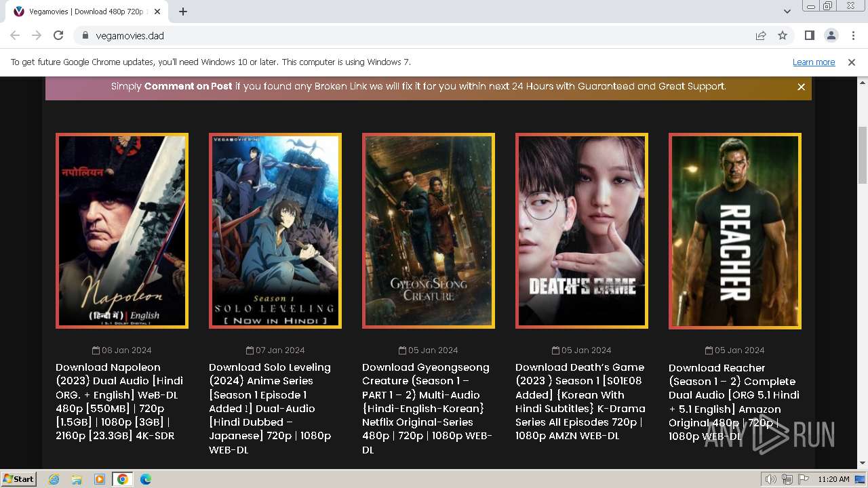Click the browser forward arrow
The height and width of the screenshot is (488, 868).
[x=37, y=35]
